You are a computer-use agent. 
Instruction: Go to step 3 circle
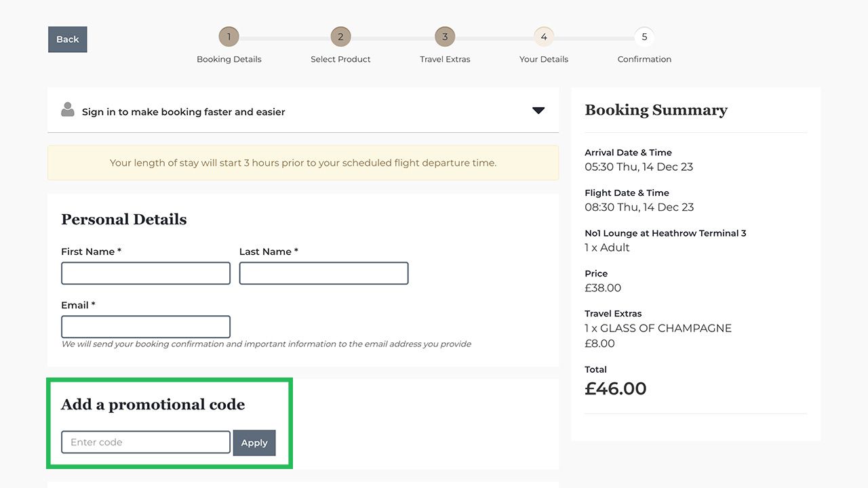pos(445,37)
